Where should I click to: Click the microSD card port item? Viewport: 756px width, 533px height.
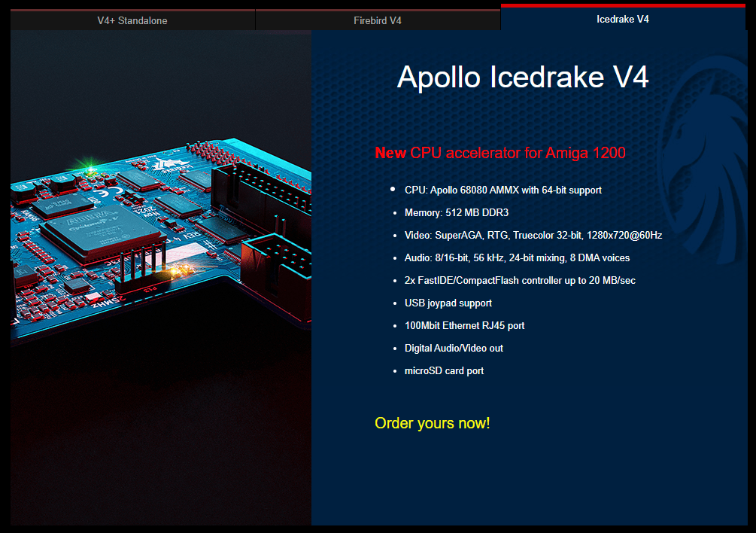[x=444, y=371]
